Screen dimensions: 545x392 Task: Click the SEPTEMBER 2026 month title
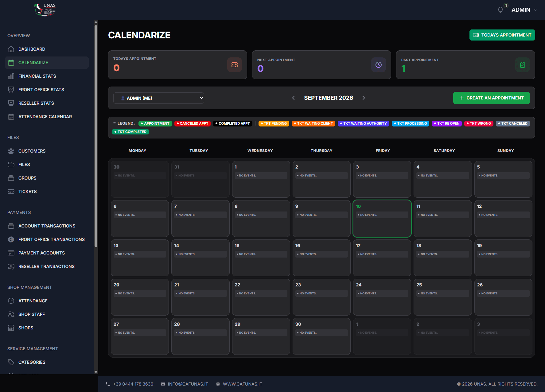tap(329, 98)
